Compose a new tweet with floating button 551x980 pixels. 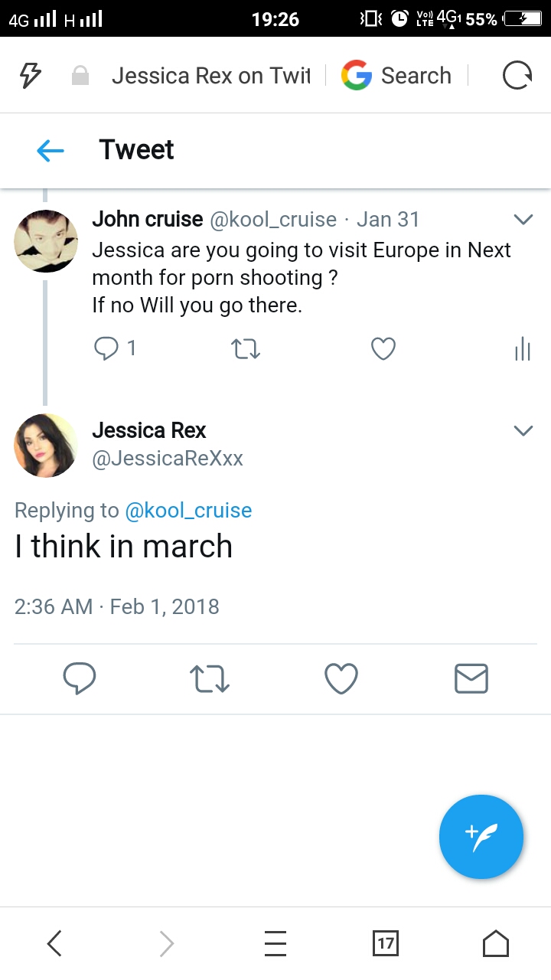tap(481, 837)
